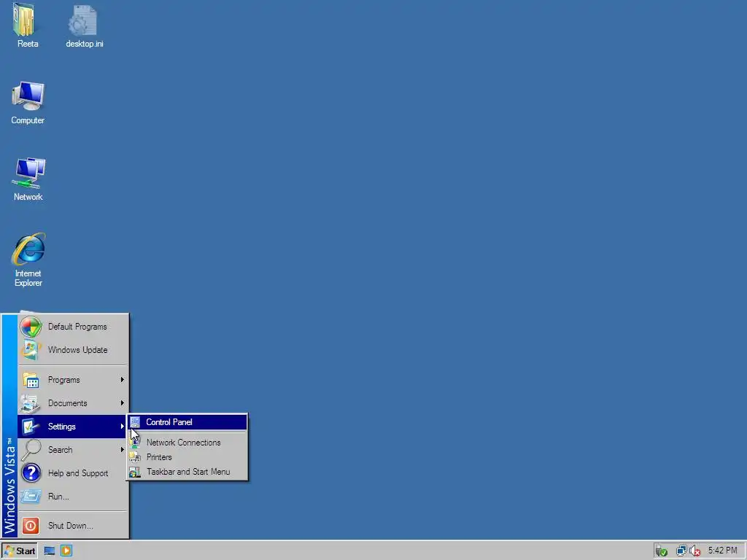This screenshot has width=747, height=560.
Task: Click the Programs label text
Action: coord(64,380)
